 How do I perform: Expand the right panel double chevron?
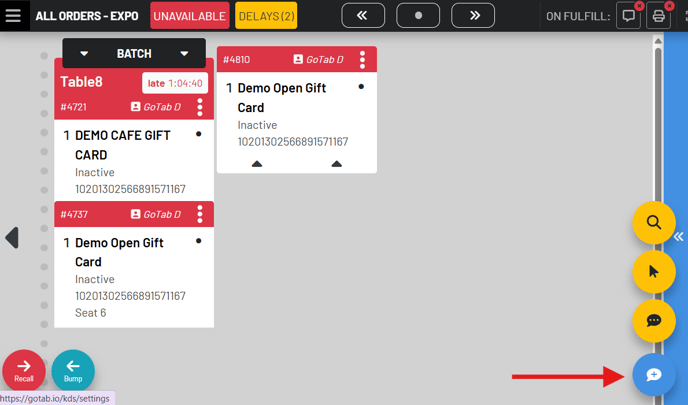[678, 237]
